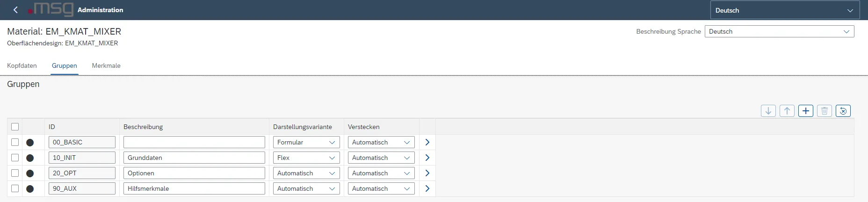This screenshot has width=868, height=202.
Task: Click the Grunddaten description field
Action: pyautogui.click(x=194, y=158)
